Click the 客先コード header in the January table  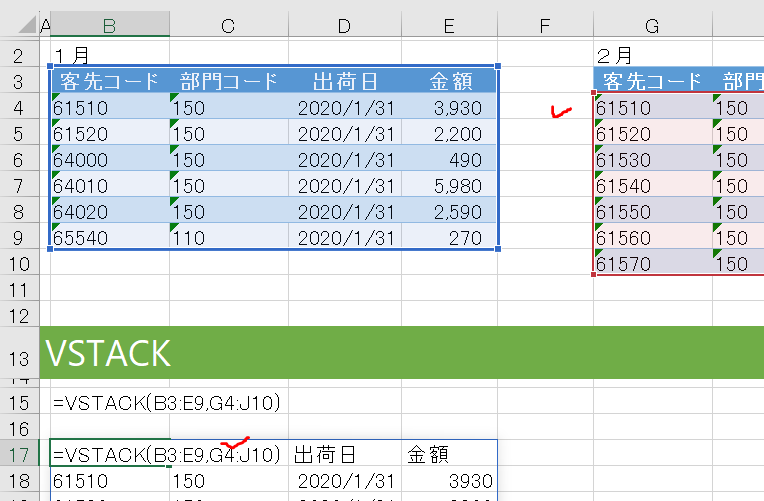point(109,81)
